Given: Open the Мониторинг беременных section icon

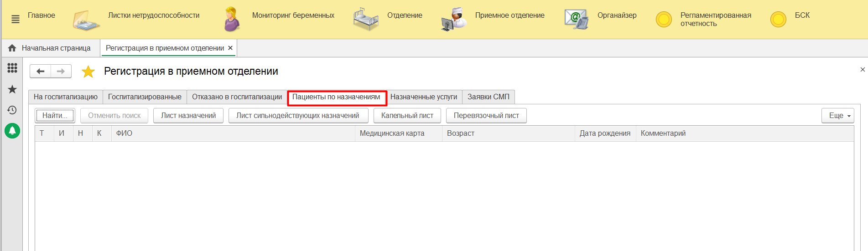Looking at the screenshot, I should click(232, 20).
